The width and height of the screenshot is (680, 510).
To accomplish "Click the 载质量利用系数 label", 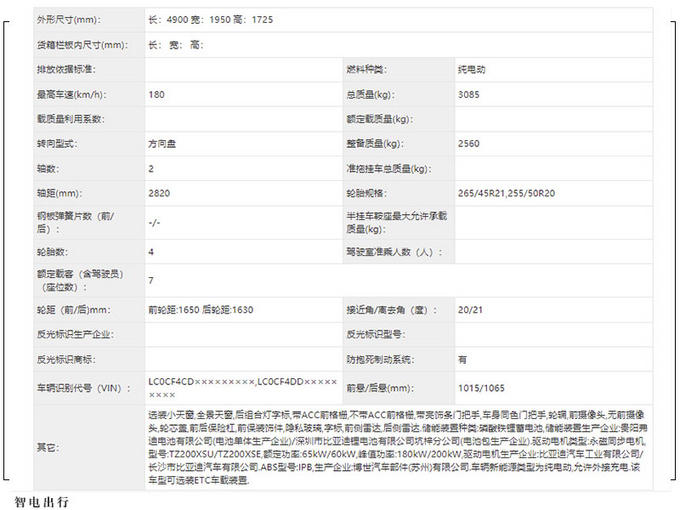I will point(71,119).
